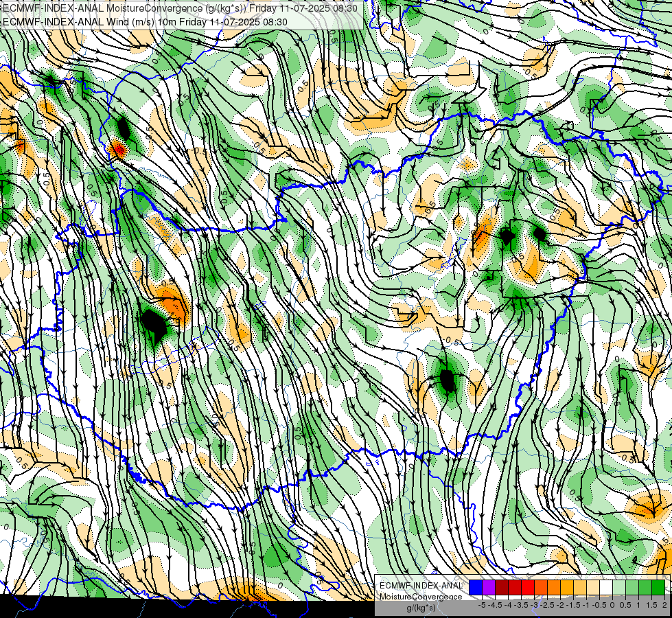Viewport: 672px width, 618px height.
Task: Click the -1.5 tick label on the legend
Action: pos(573,605)
